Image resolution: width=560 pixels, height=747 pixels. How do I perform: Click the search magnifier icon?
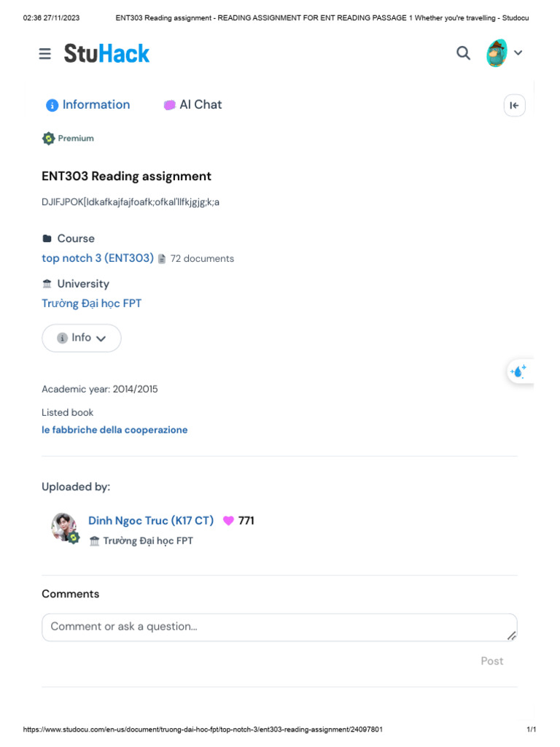click(x=464, y=53)
